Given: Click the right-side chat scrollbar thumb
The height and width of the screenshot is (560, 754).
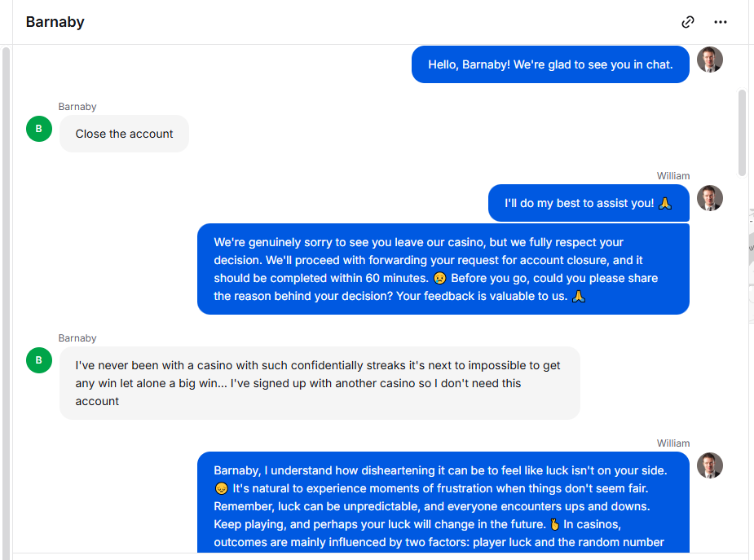Looking at the screenshot, I should coord(742,133).
